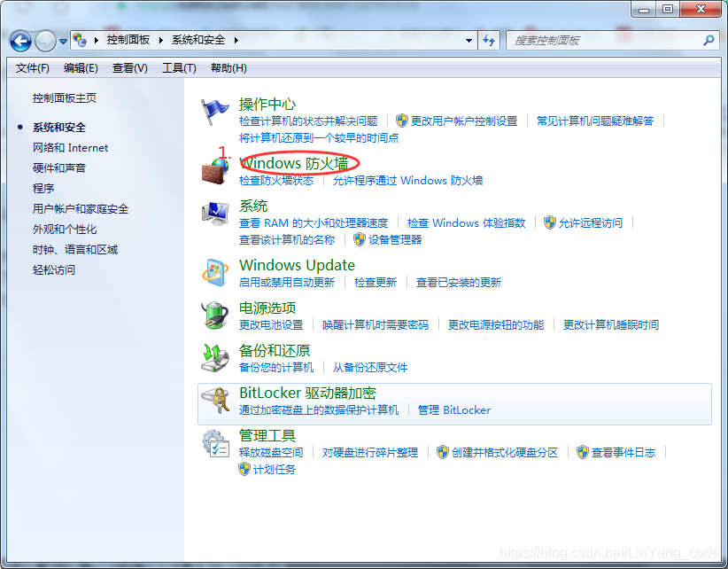Open 程序 category in sidebar
The width and height of the screenshot is (728, 569).
[43, 188]
